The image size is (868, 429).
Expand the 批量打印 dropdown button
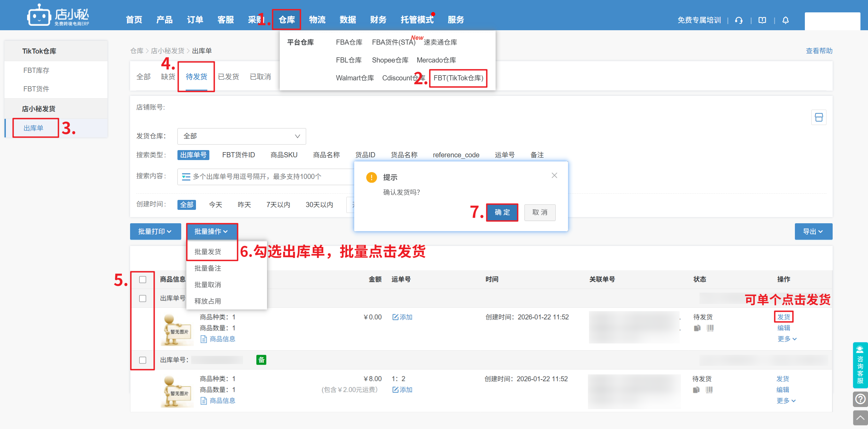(x=155, y=232)
